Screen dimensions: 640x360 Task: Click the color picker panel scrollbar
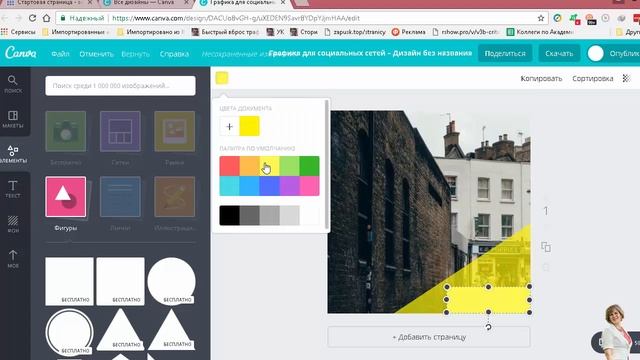[326, 164]
